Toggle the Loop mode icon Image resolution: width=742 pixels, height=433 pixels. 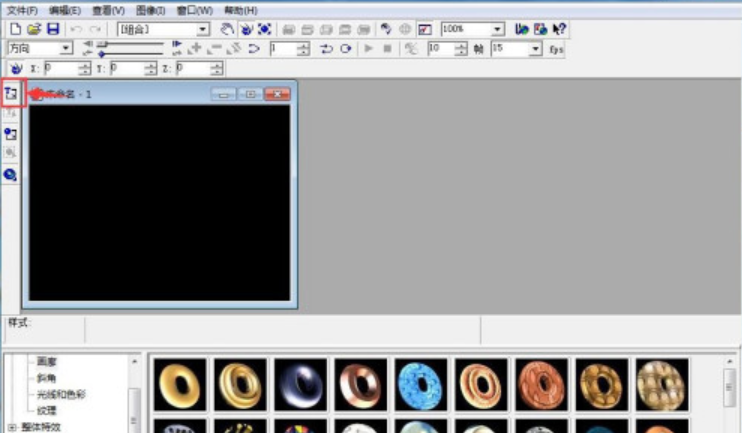pos(346,49)
